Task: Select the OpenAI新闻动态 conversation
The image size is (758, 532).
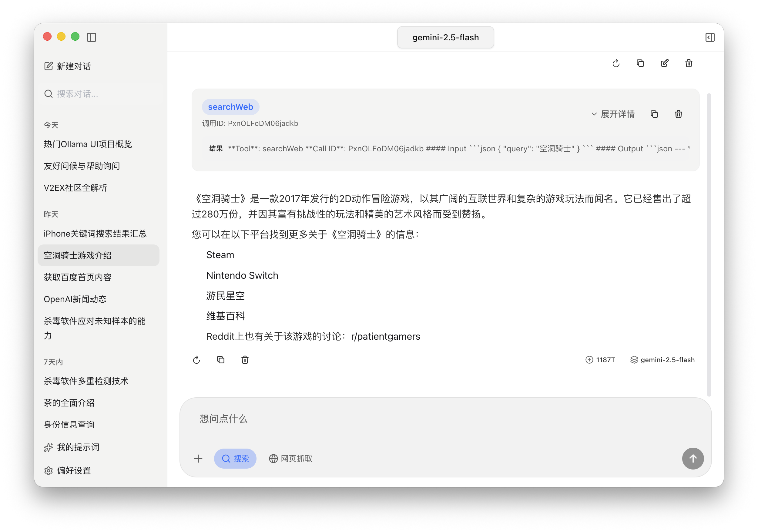Action: [x=75, y=299]
